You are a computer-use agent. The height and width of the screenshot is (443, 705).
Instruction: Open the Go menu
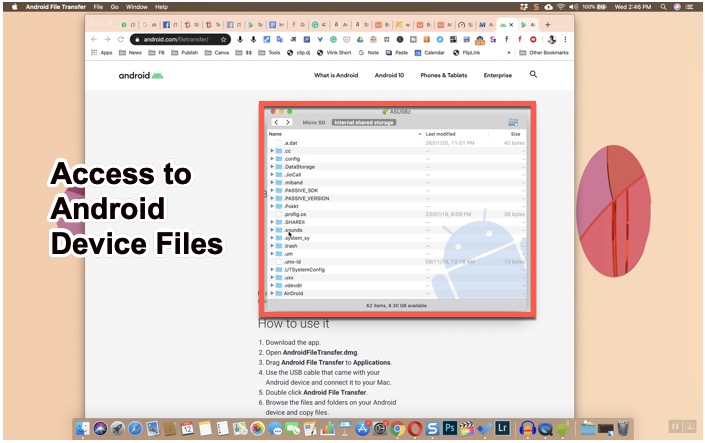click(115, 7)
